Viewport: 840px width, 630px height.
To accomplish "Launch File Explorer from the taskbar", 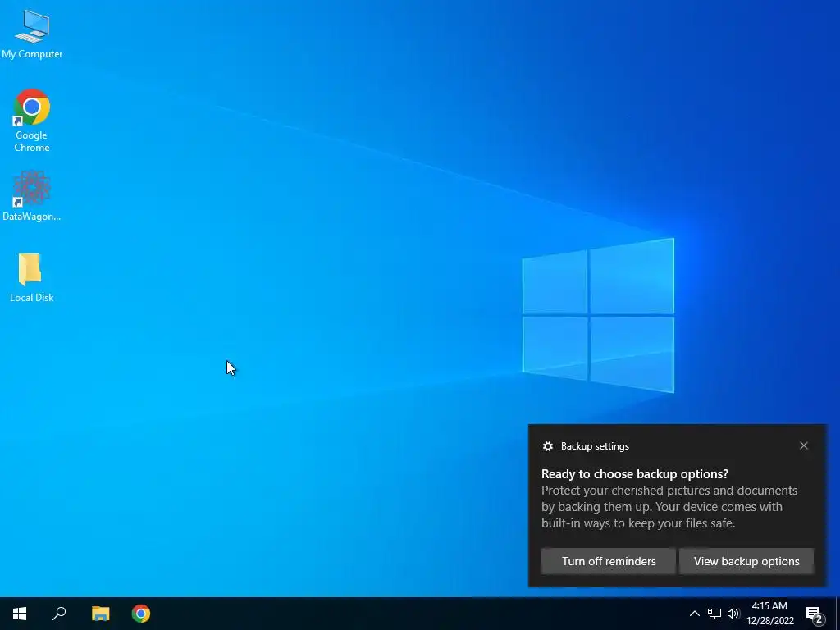I will (100, 614).
